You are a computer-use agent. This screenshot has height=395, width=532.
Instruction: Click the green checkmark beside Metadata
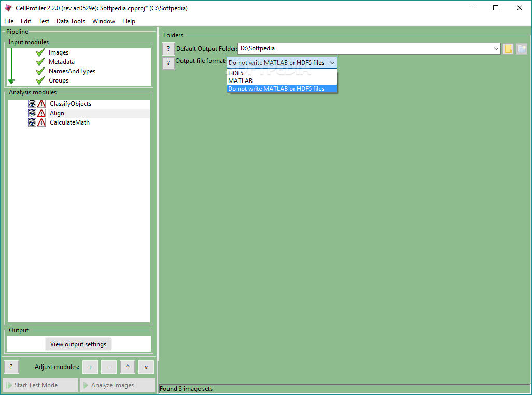coord(40,62)
